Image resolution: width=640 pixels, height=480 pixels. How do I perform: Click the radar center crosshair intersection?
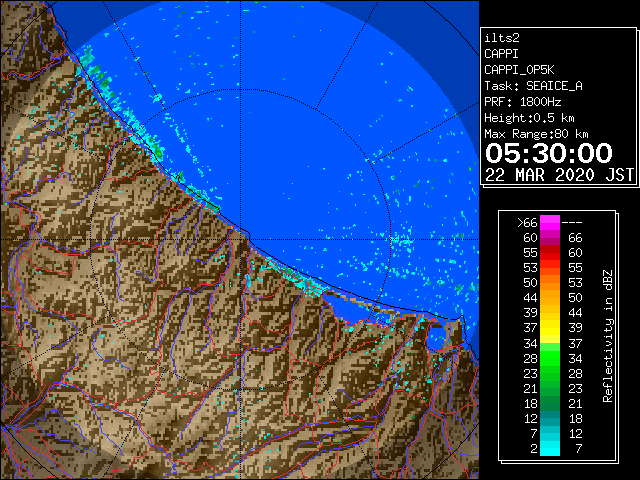point(241,239)
